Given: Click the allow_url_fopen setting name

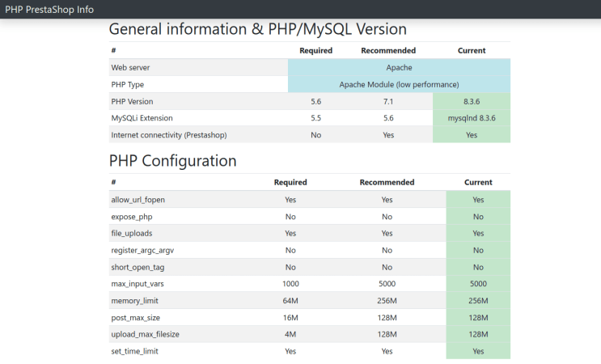Looking at the screenshot, I should click(x=138, y=199).
